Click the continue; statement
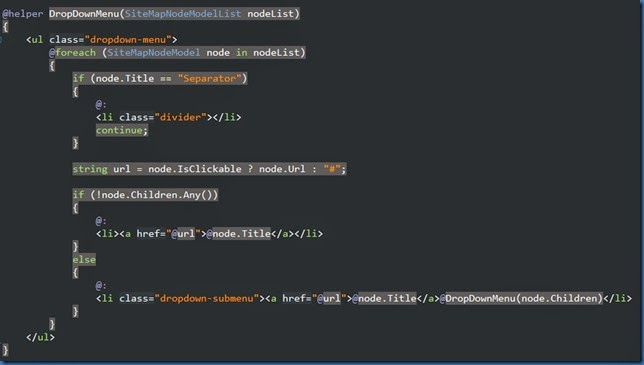Image resolution: width=644 pixels, height=365 pixels. click(x=122, y=130)
